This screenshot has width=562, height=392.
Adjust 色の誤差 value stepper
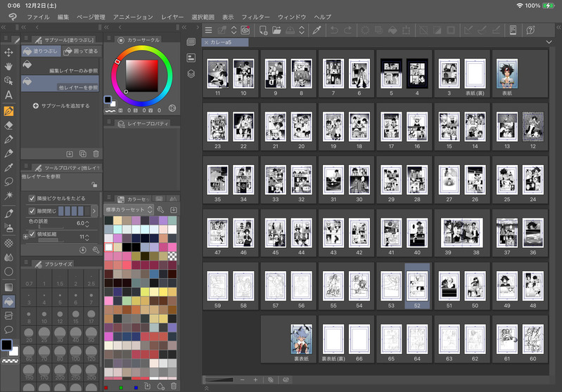pos(87,223)
